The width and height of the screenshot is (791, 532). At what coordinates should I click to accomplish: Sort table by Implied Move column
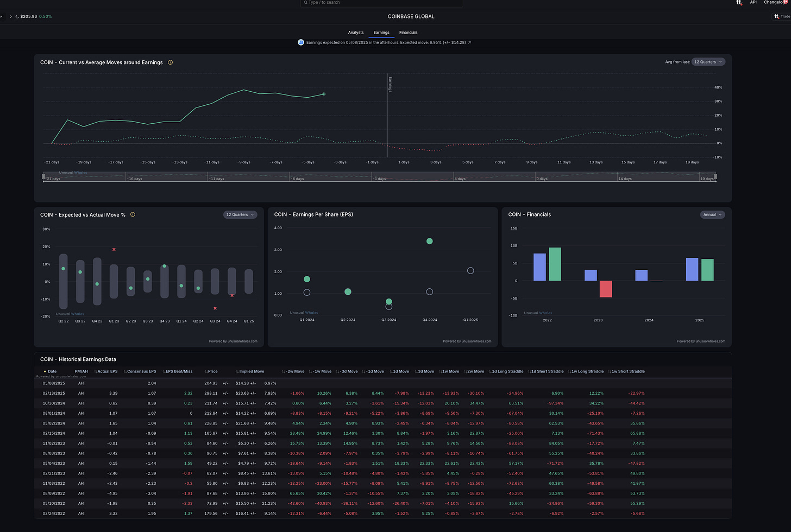tap(249, 371)
